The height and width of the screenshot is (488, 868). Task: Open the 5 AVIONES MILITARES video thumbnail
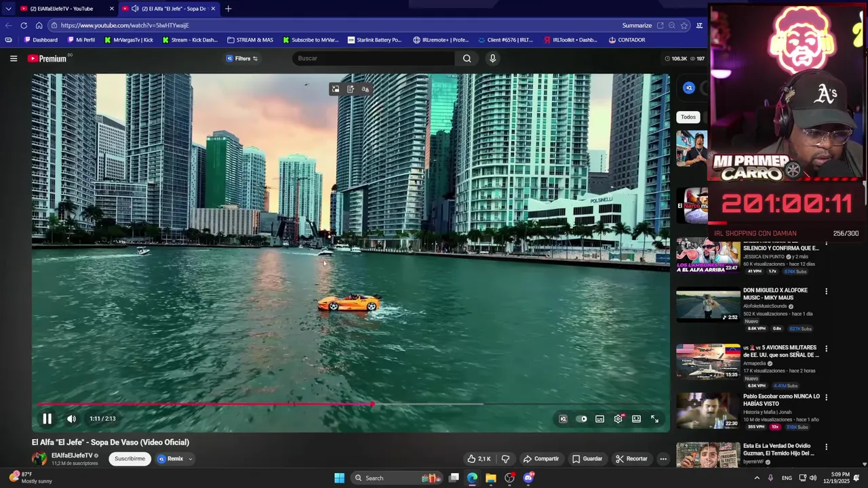pos(708,362)
